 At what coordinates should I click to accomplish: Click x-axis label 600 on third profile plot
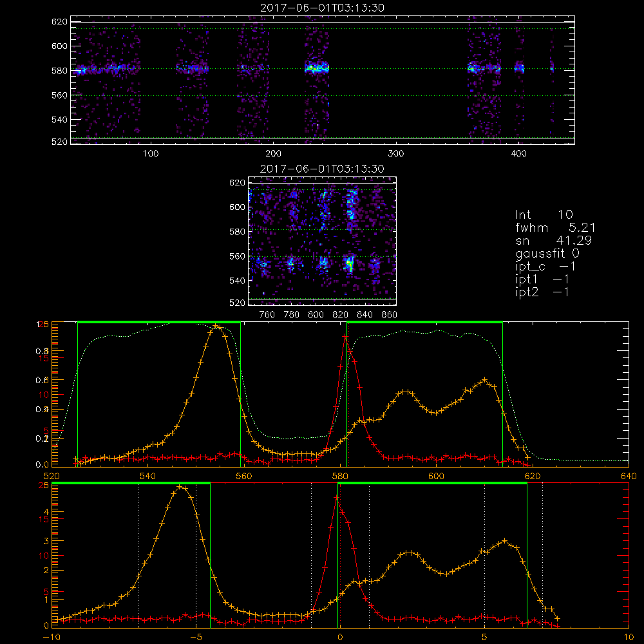tap(436, 476)
